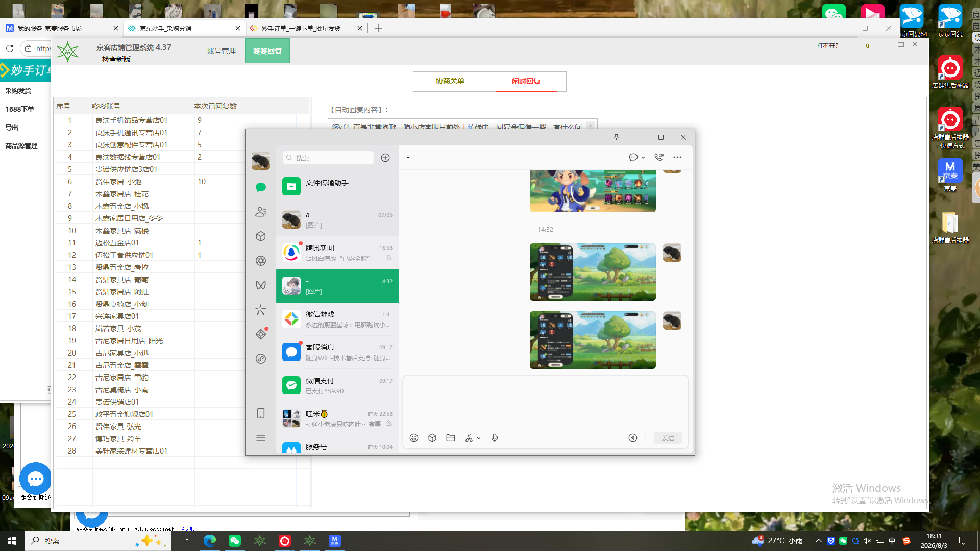This screenshot has width=980, height=551.
Task: Click blue chat bubble floating button
Action: (35, 479)
